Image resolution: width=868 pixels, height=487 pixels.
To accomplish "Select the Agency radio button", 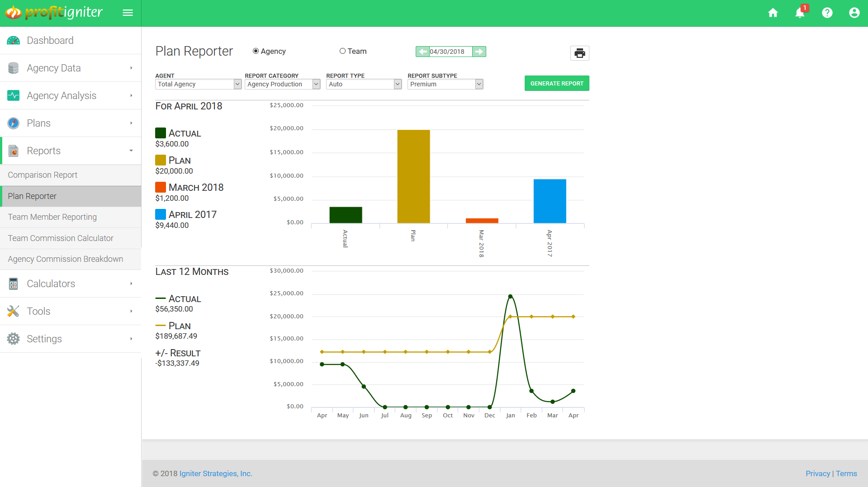I will (256, 51).
